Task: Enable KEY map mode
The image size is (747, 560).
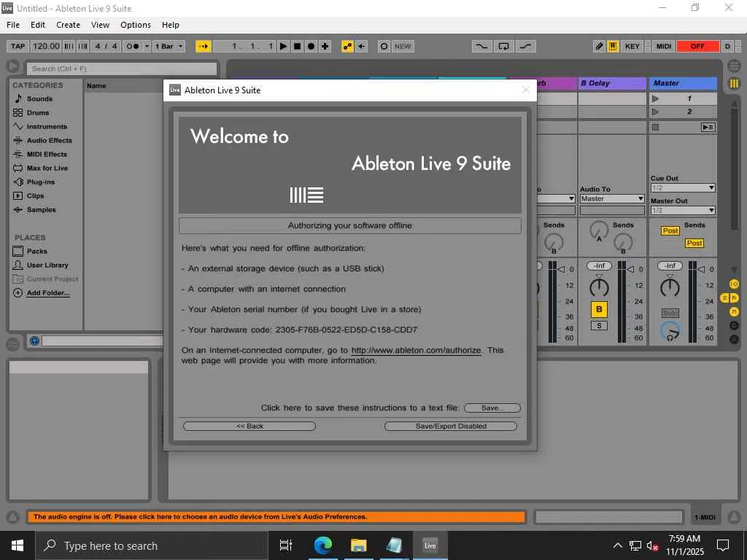Action: coord(632,46)
